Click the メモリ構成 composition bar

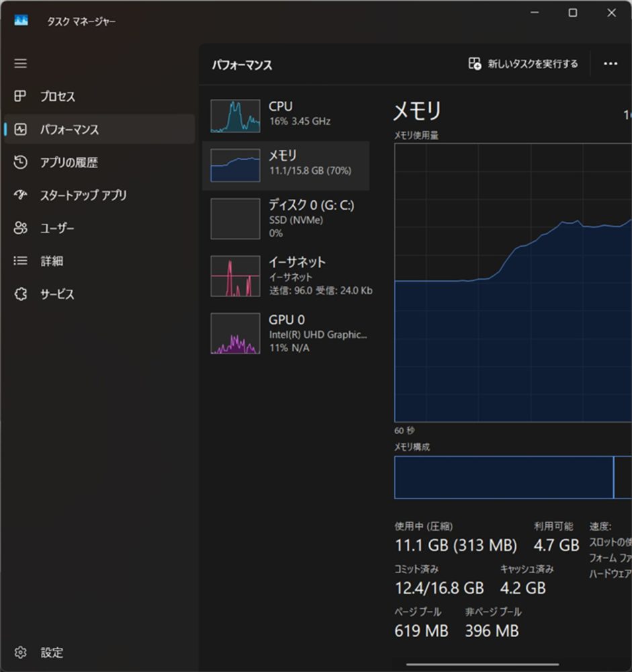click(x=513, y=477)
